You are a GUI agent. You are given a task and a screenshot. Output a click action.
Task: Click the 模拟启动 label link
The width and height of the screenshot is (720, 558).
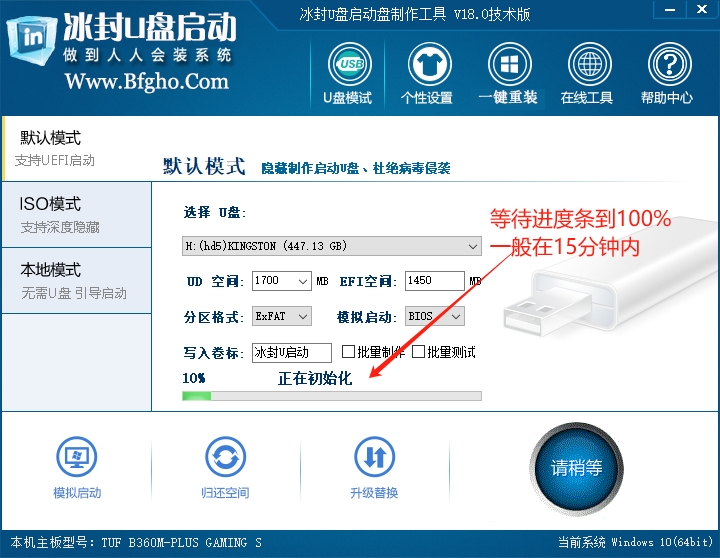click(77, 493)
